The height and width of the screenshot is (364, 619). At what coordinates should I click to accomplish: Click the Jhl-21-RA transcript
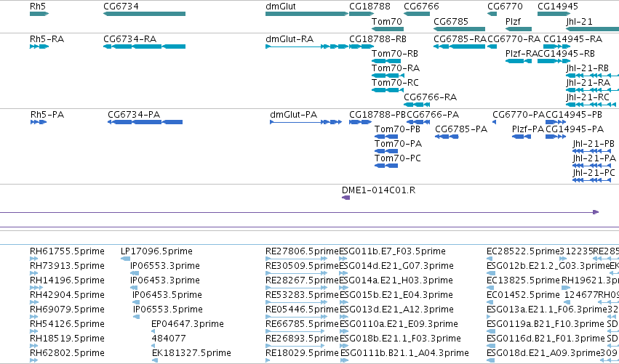coord(593,90)
